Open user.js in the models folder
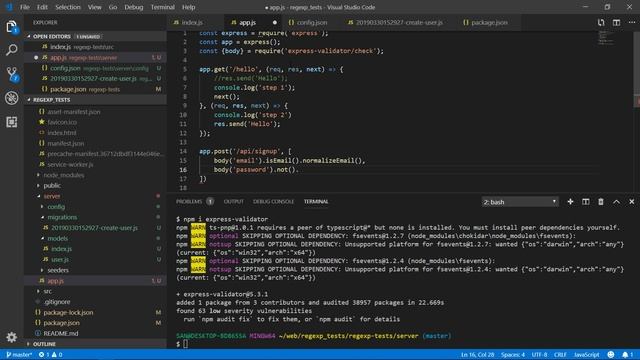This screenshot has height=360, width=640. [60, 260]
